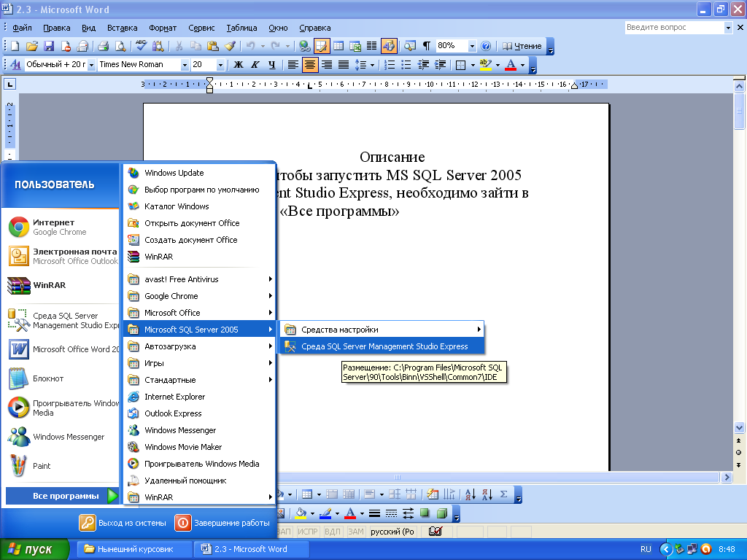The height and width of the screenshot is (560, 747).
Task: Open print preview with the magnifier icon
Action: [120, 46]
